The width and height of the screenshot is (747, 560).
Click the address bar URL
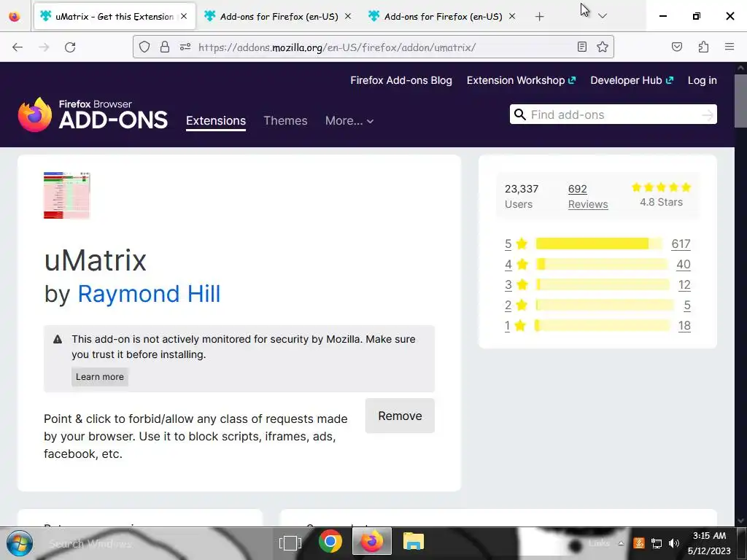pos(337,47)
